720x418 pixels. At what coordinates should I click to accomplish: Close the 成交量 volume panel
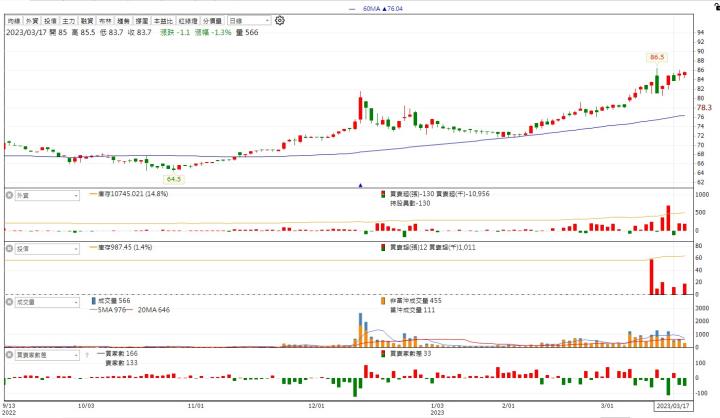[x=9, y=300]
